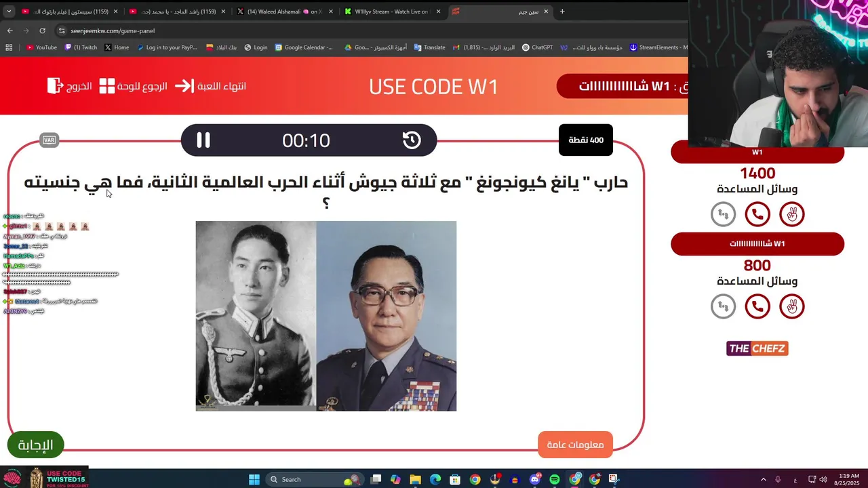Screen dimensions: 868x488
Task: Open Spotify from the taskbar
Action: click(x=555, y=479)
